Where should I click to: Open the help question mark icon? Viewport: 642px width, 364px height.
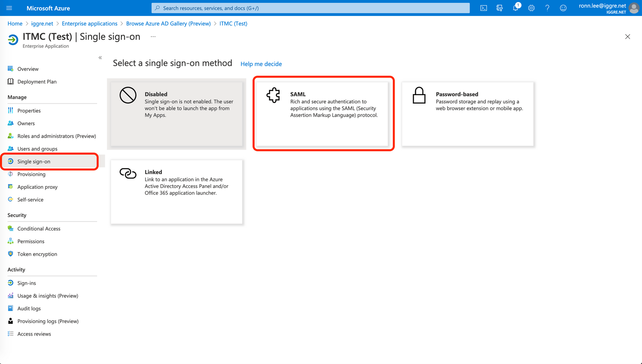[x=547, y=8]
